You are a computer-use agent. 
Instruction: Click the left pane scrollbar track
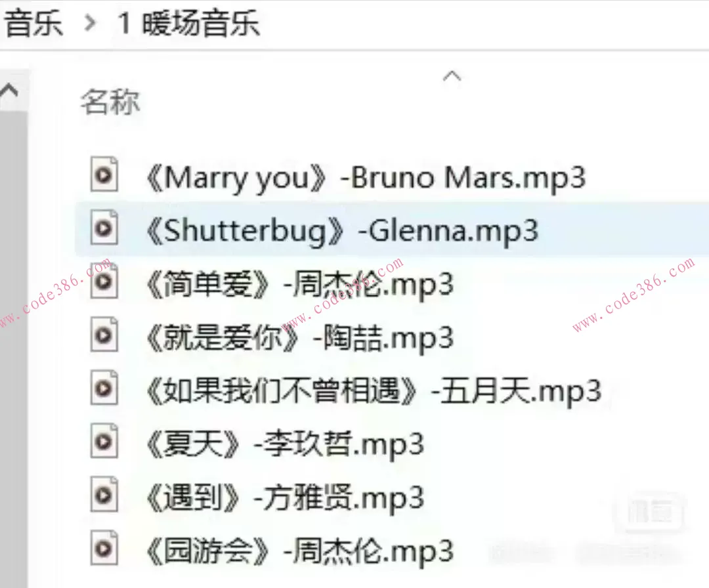pyautogui.click(x=14, y=348)
